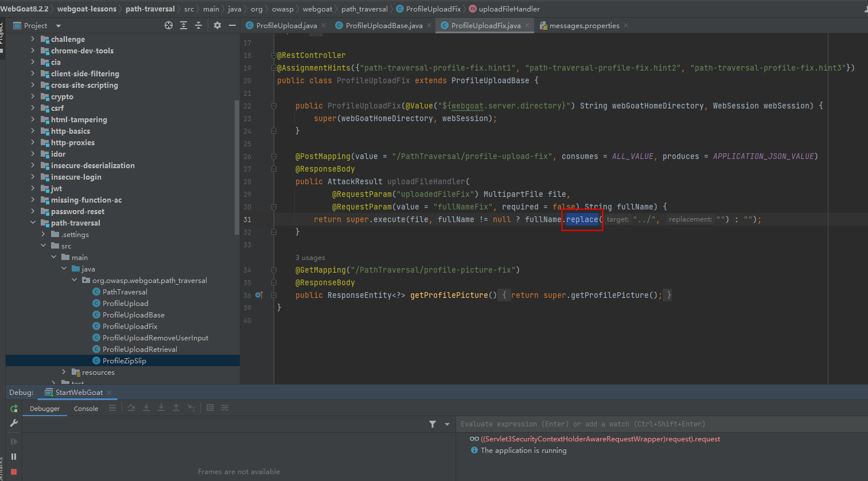Viewport: 868px width, 481px height.
Task: Expand the resources folder
Action: coord(64,372)
